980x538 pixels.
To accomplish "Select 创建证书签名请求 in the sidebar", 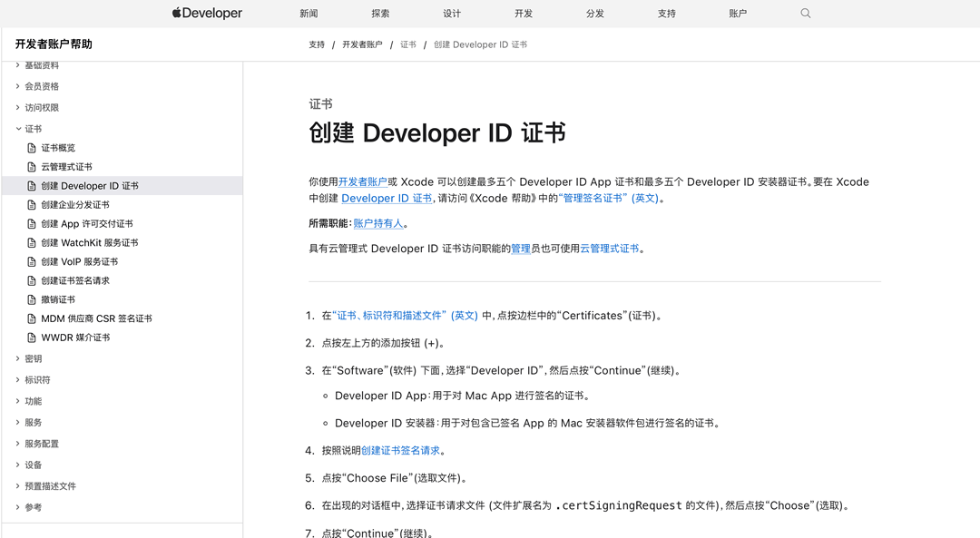I will (75, 280).
